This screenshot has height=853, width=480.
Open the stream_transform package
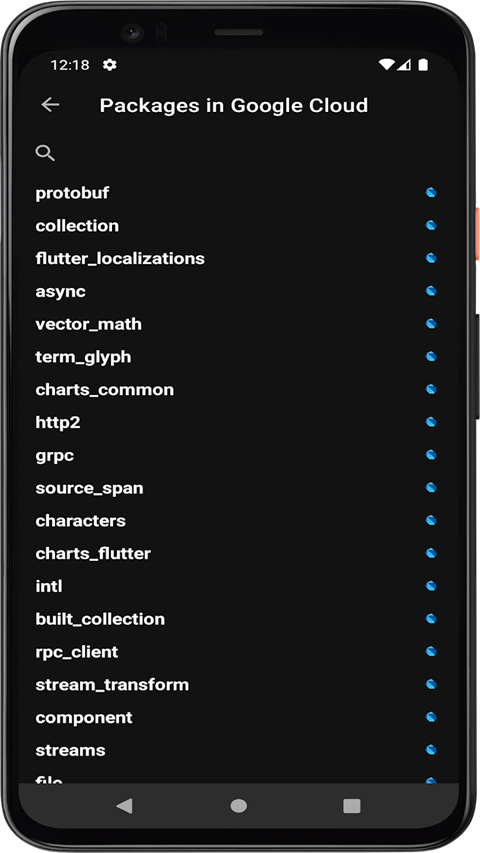[112, 684]
